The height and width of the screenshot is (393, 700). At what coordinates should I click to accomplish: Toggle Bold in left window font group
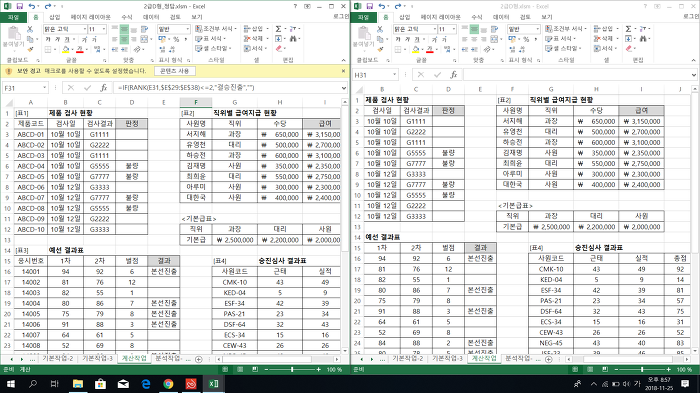pos(48,39)
